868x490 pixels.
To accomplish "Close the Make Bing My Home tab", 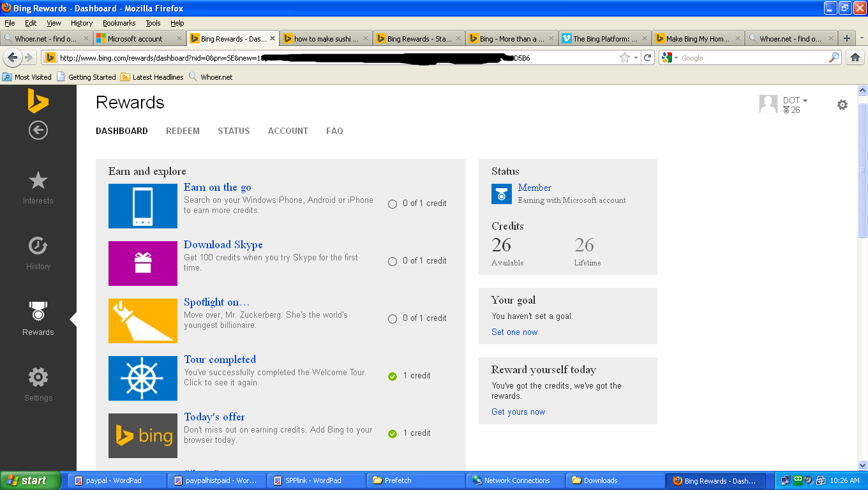I will [737, 38].
